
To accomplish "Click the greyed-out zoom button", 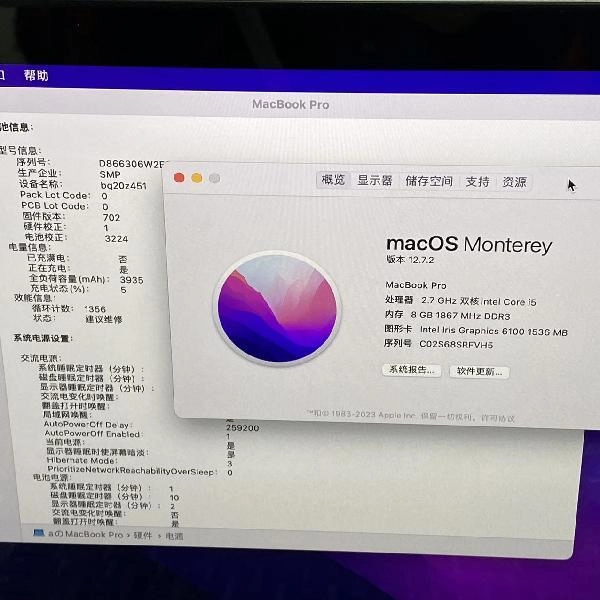I will (214, 178).
